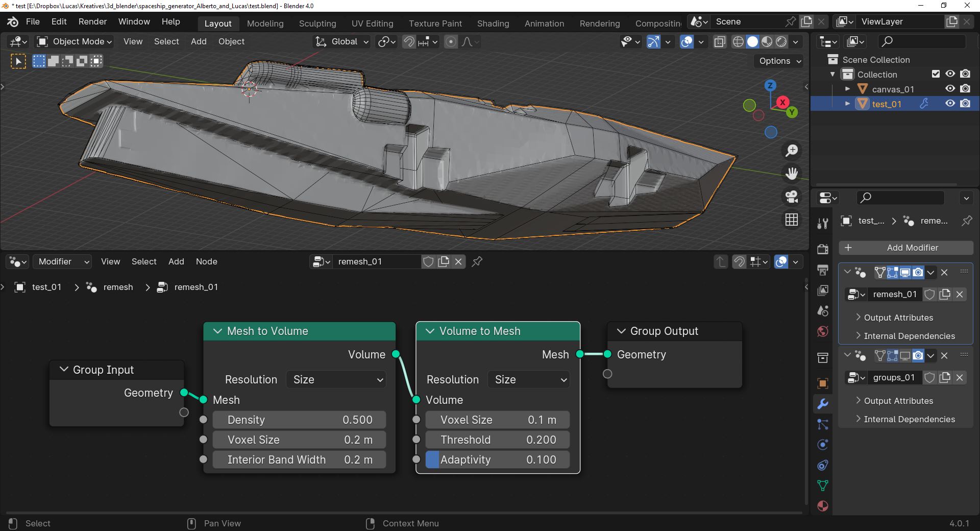The height and width of the screenshot is (531, 980).
Task: Hide the canvas_01 object in viewport
Action: coord(950,88)
